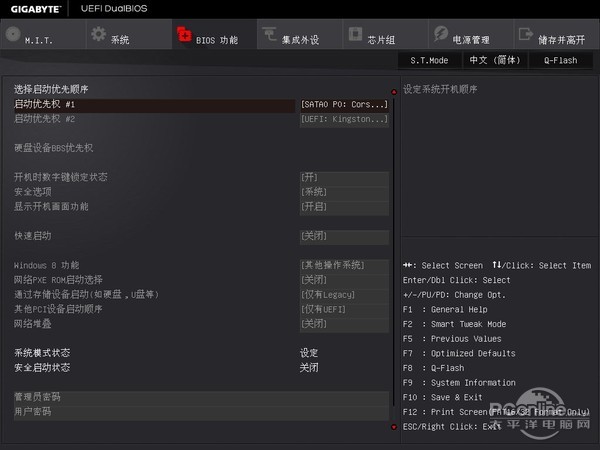The height and width of the screenshot is (450, 600).
Task: Click the red BIOS 功能 chip icon
Action: pos(184,34)
